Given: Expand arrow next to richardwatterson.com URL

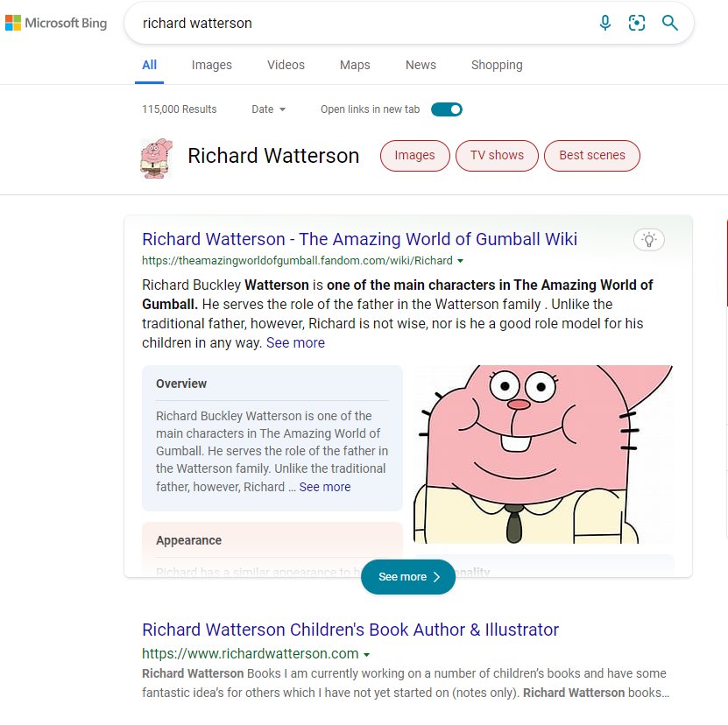Looking at the screenshot, I should pos(367,654).
